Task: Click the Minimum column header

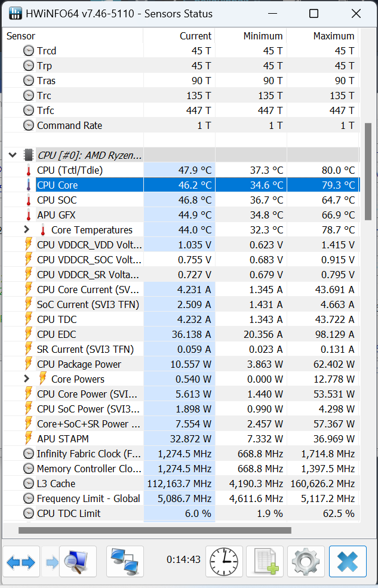Action: pyautogui.click(x=251, y=36)
